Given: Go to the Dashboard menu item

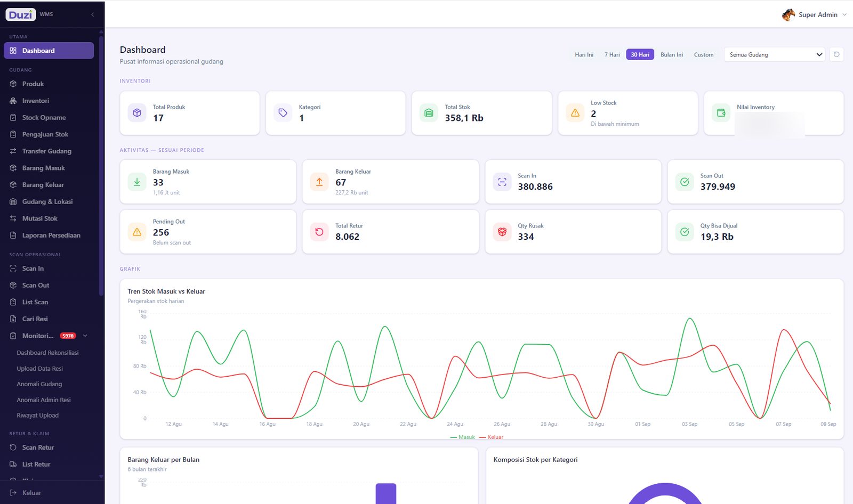Looking at the screenshot, I should pos(49,51).
